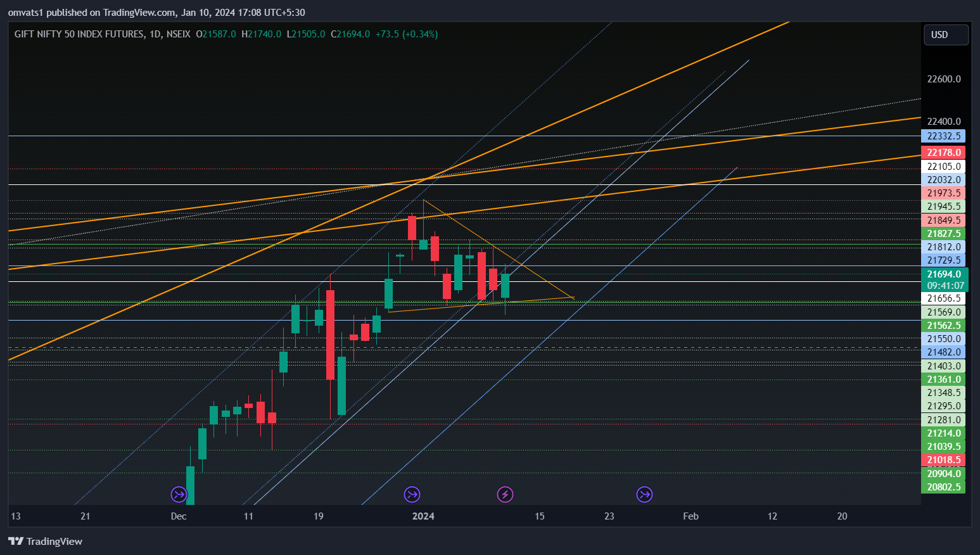Click the 23 date on time axis
The image size is (980, 555).
click(x=609, y=516)
